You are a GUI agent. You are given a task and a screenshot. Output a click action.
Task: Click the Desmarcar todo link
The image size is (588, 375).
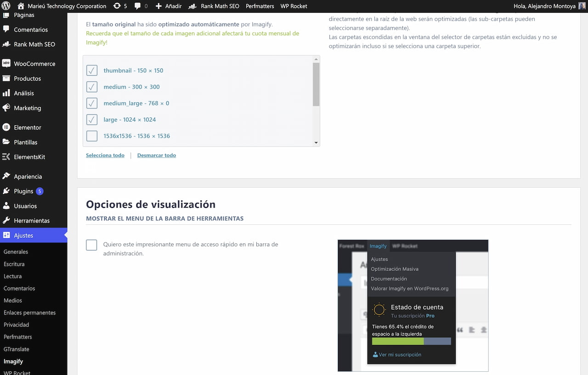coord(157,156)
